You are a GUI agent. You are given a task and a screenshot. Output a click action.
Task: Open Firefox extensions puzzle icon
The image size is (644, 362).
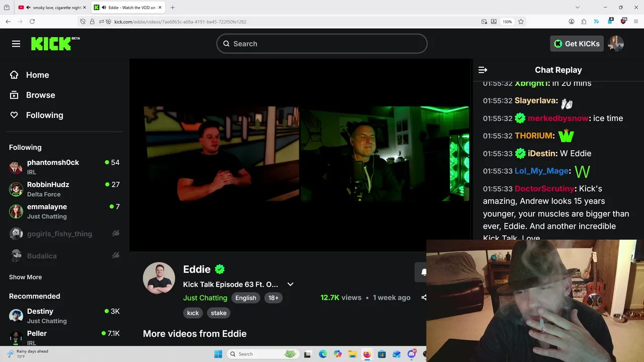584,22
